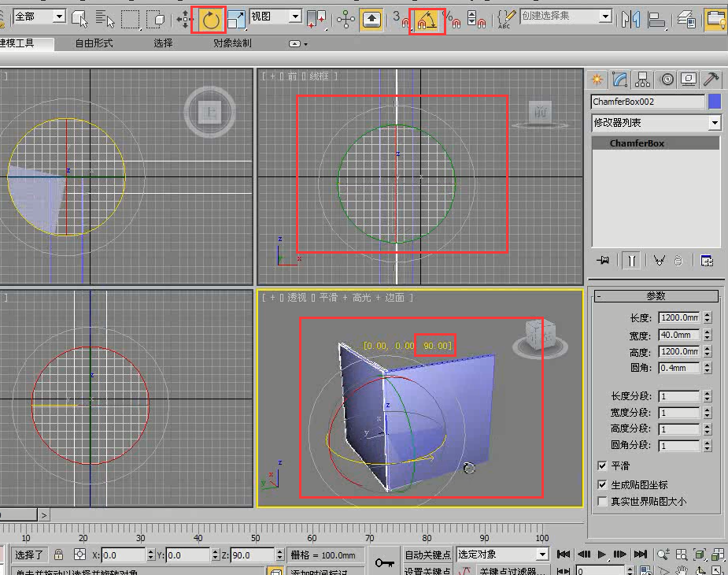Switch to the 自由形式 tab

coord(94,43)
